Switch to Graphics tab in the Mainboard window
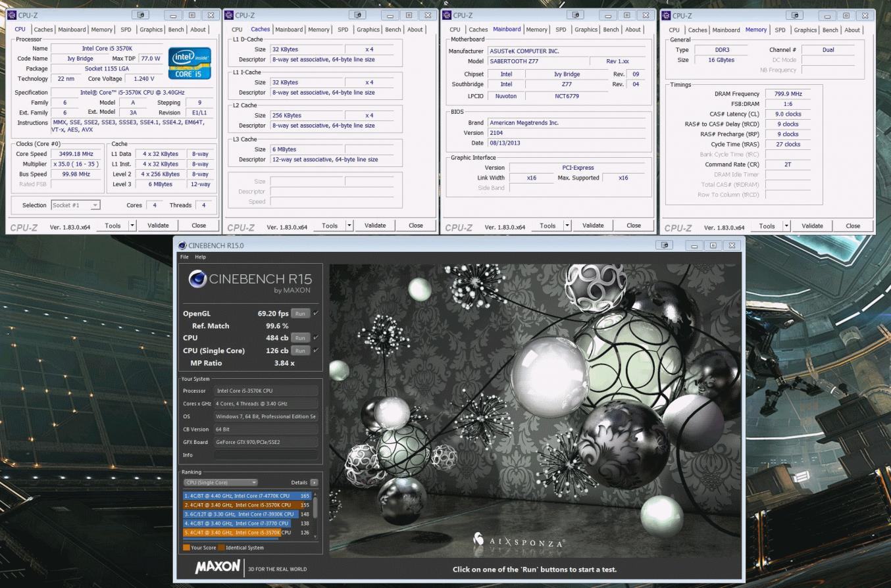The image size is (891, 588). click(586, 30)
